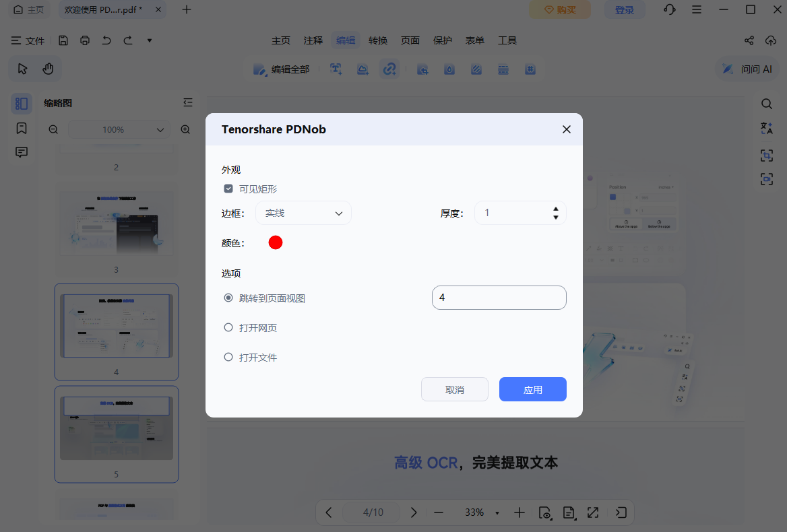
Task: Click the watermark icon
Action: tap(449, 69)
